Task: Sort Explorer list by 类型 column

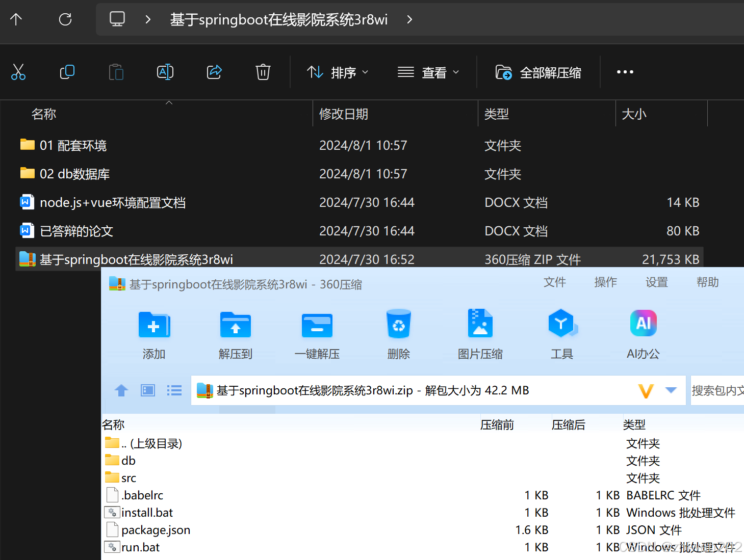Action: click(497, 114)
